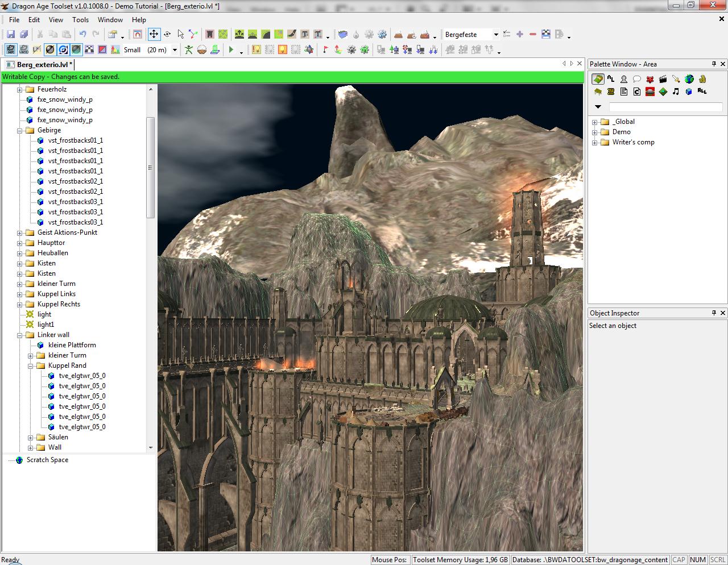Click the palette filter text field
This screenshot has height=565, width=728.
[x=665, y=107]
